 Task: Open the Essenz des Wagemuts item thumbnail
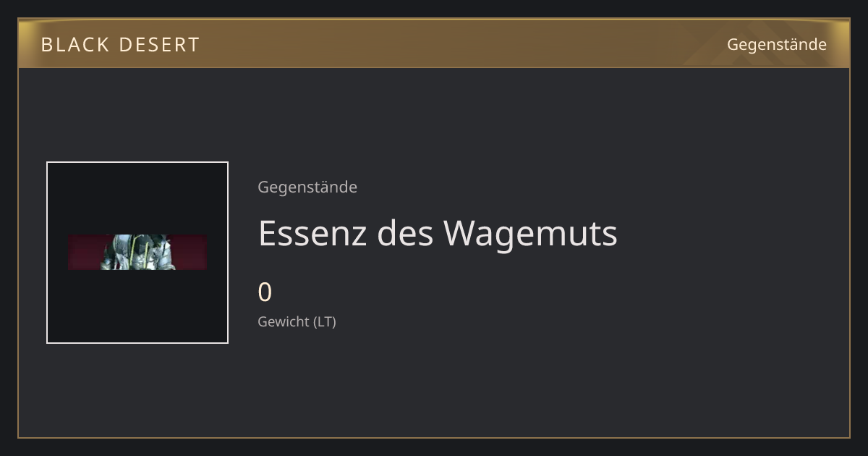tap(137, 253)
